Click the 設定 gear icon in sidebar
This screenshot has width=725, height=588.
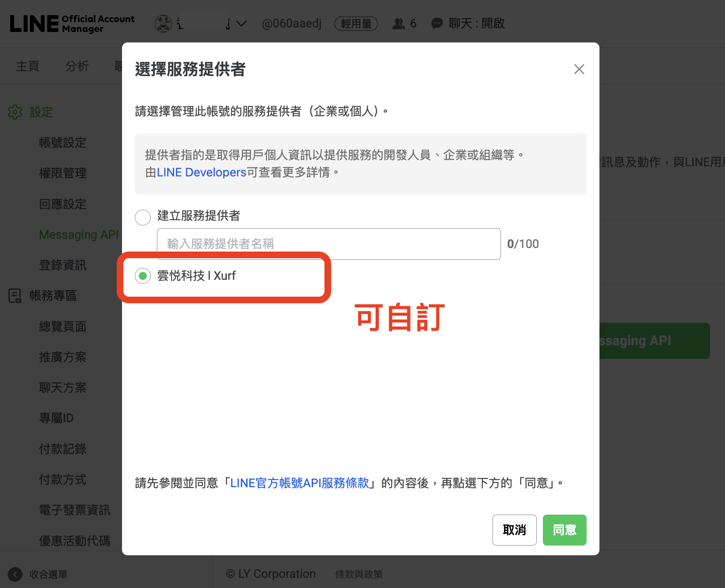pyautogui.click(x=15, y=112)
